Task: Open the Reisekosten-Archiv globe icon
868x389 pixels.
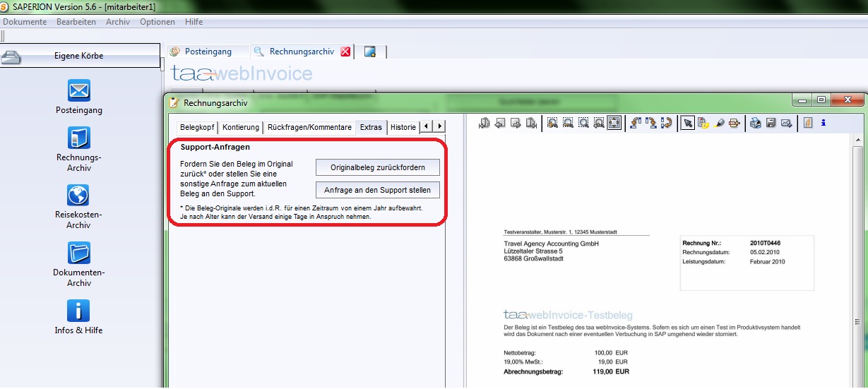Action: (79, 195)
